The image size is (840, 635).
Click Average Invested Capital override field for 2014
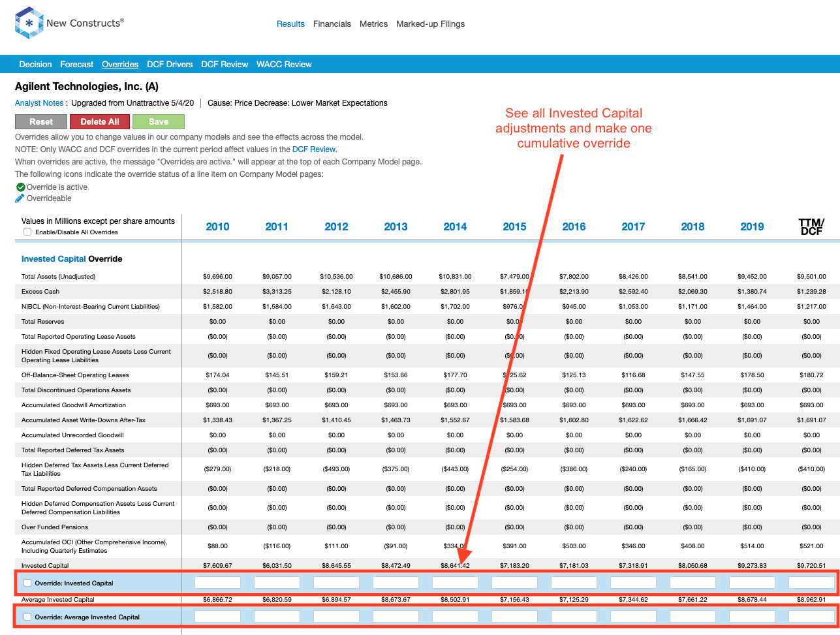click(455, 616)
